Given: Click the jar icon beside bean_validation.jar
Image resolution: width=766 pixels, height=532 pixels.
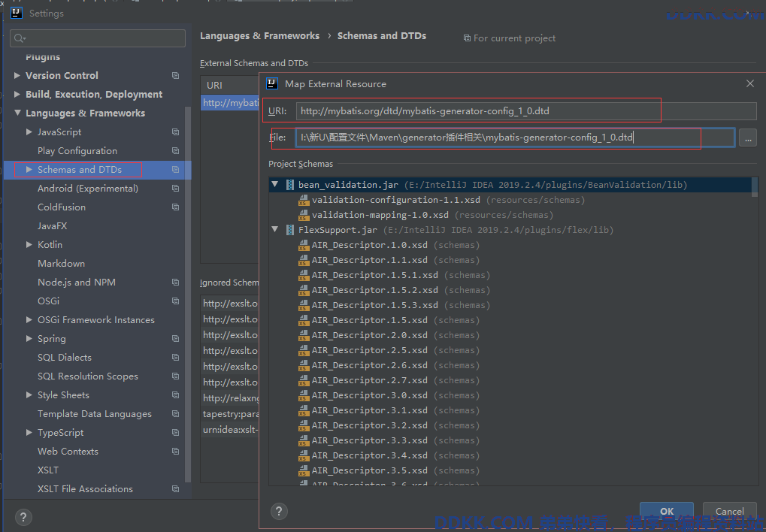Looking at the screenshot, I should 289,185.
